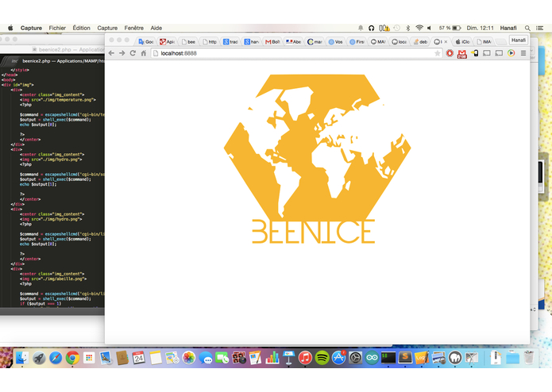Open App Store from the Dock
Screen dimensions: 552x392
pos(338,358)
